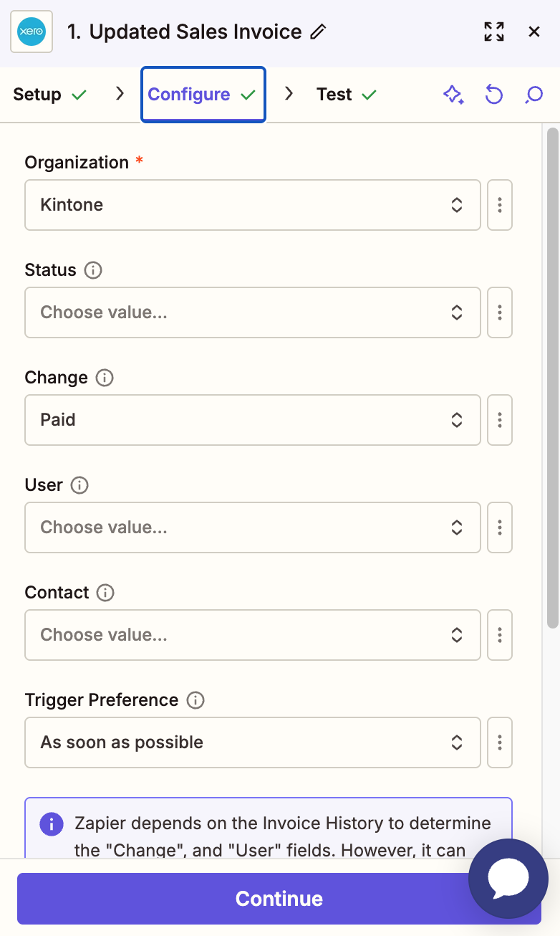Open the search icon in the toolbar

click(x=533, y=94)
